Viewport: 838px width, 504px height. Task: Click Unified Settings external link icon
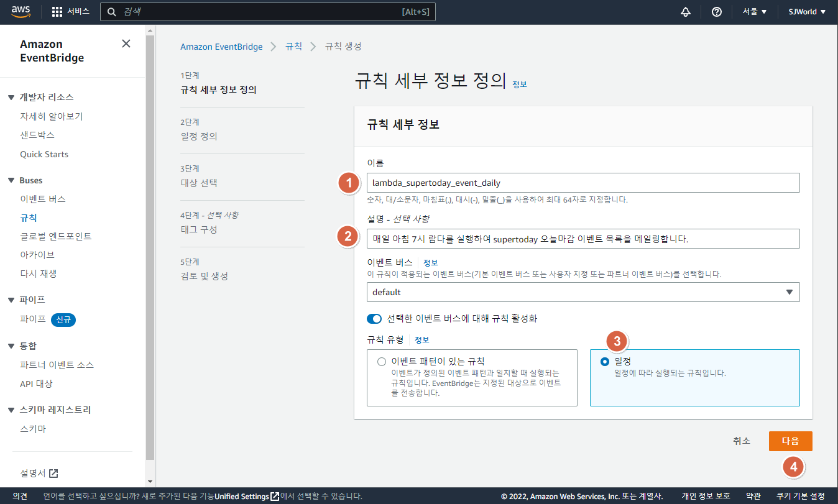click(x=275, y=497)
